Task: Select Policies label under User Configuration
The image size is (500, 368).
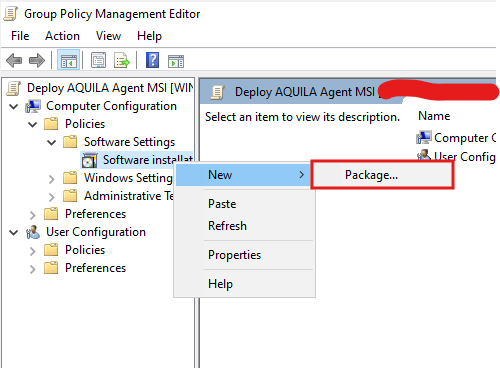Action: tap(85, 250)
